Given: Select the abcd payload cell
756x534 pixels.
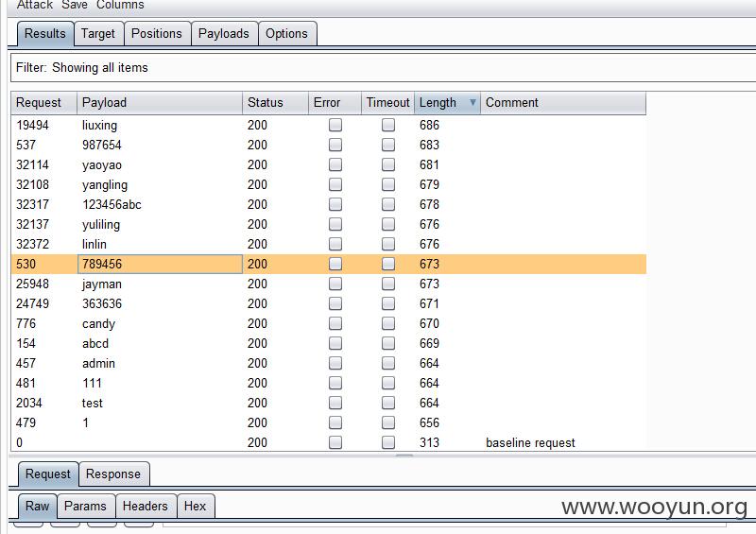Looking at the screenshot, I should pyautogui.click(x=160, y=343).
